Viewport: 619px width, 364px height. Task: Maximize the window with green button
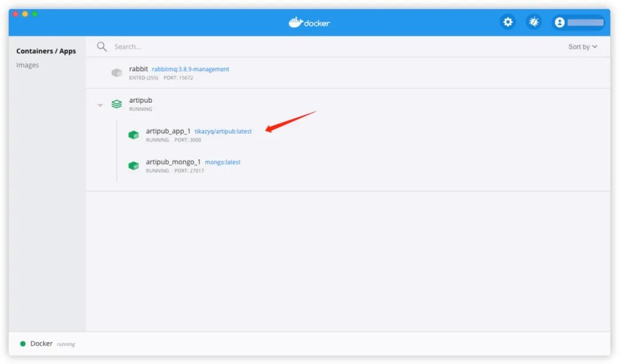[x=34, y=14]
